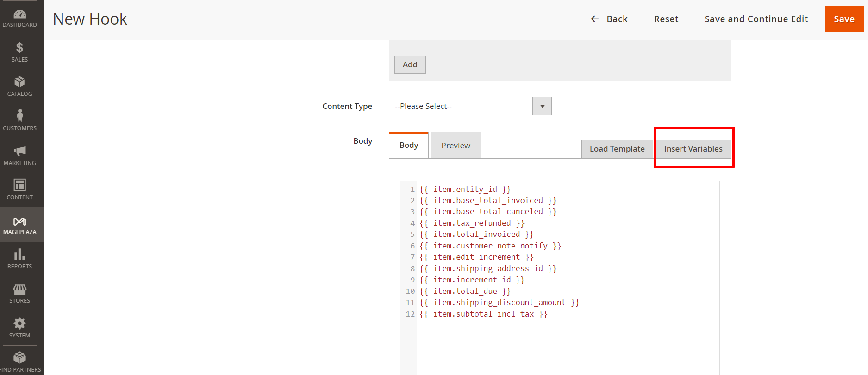Click the Content Type dropdown arrow
Screen dimensions: 868x375
tap(542, 106)
